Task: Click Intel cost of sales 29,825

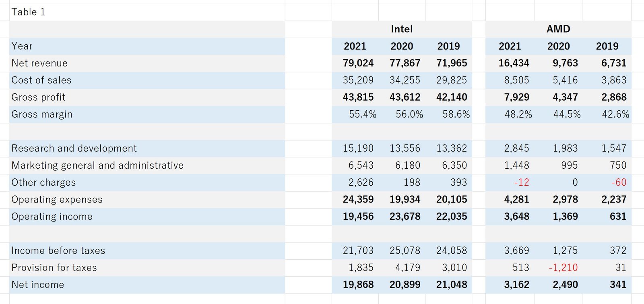Action: pos(452,80)
